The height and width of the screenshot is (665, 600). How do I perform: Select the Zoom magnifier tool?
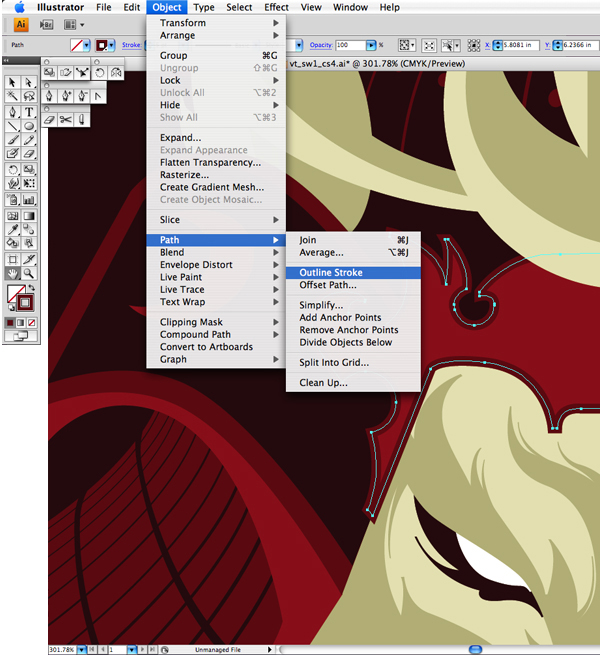tap(28, 273)
